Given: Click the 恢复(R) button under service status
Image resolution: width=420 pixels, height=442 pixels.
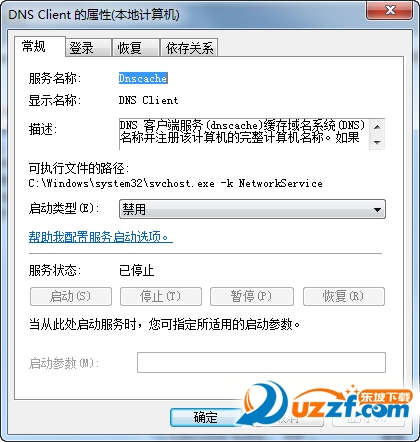Looking at the screenshot, I should 344,296.
